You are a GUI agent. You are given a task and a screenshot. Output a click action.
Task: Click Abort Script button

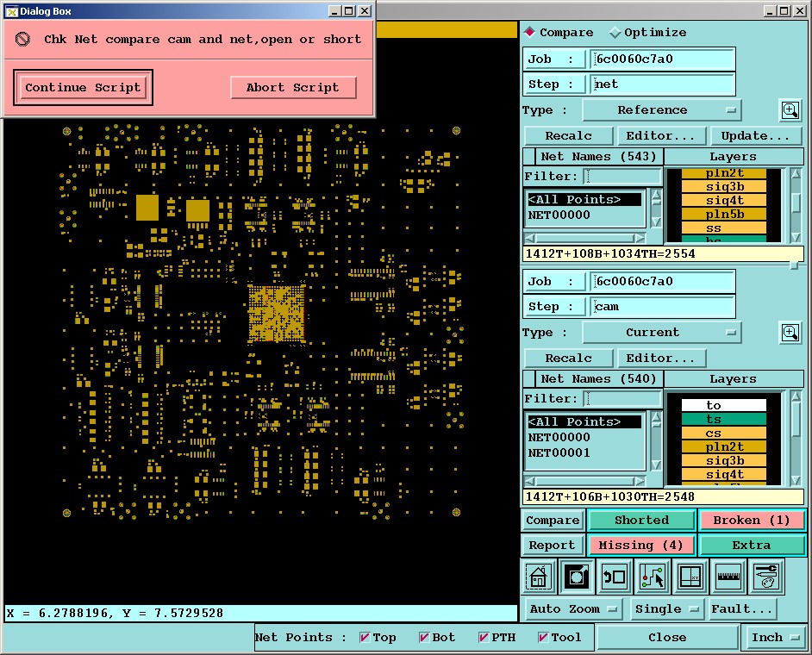[x=292, y=88]
